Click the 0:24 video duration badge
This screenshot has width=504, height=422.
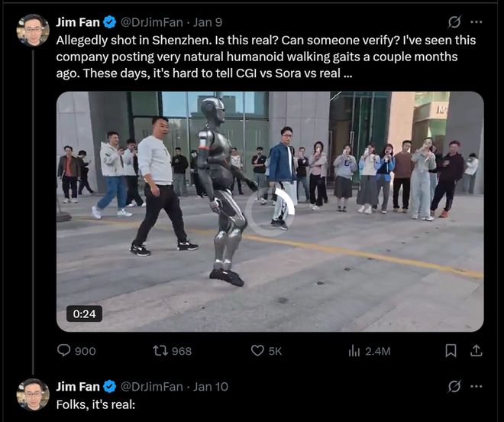[x=83, y=313]
